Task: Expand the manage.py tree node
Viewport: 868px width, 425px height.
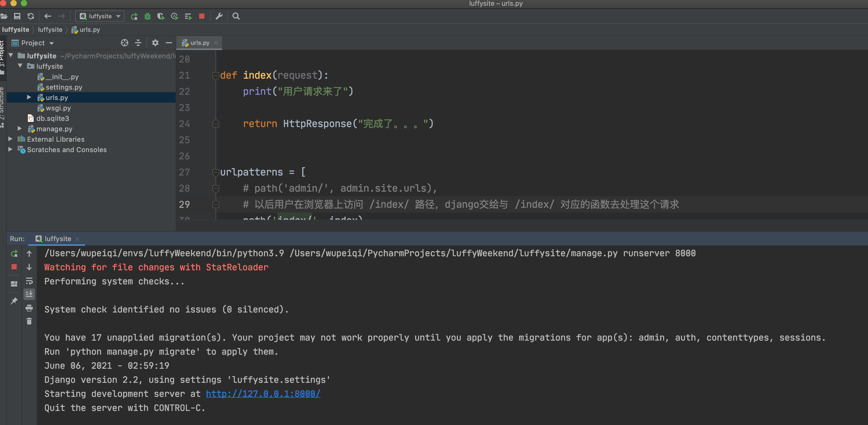Action: pos(20,128)
